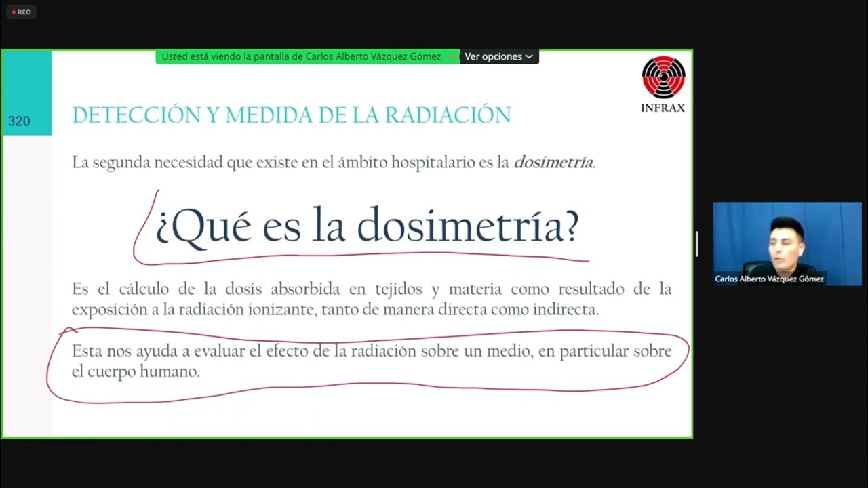Image resolution: width=868 pixels, height=488 pixels.
Task: Click the REC recording indicator
Action: tap(21, 12)
